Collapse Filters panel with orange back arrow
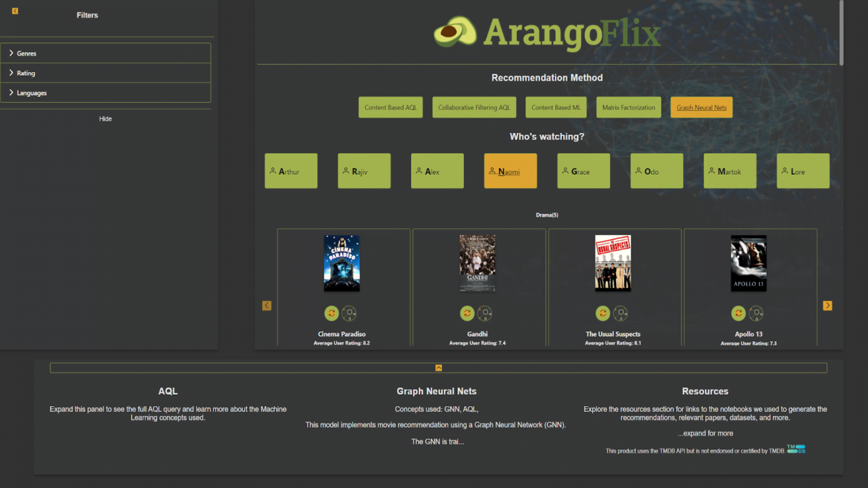The height and width of the screenshot is (488, 868). pos(15,11)
